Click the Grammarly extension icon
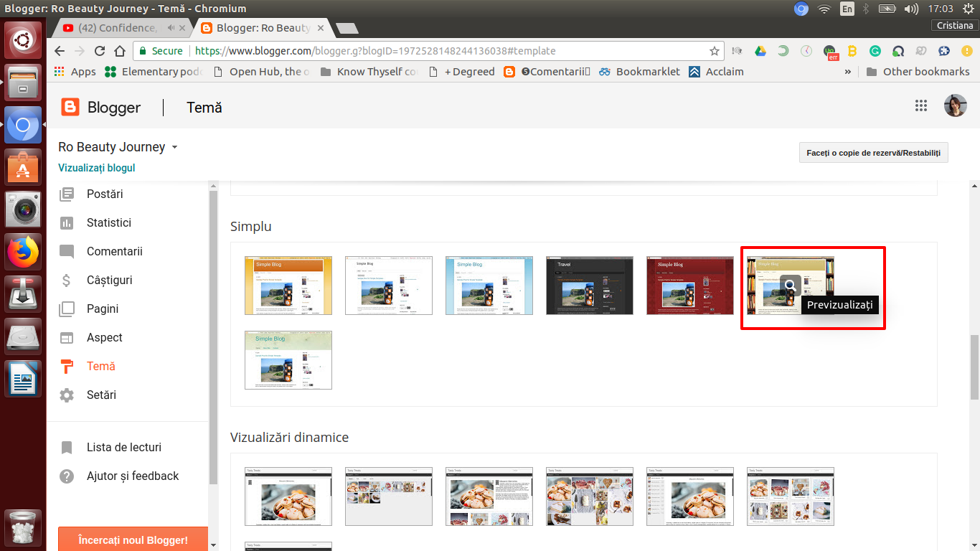This screenshot has width=980, height=551. (875, 51)
